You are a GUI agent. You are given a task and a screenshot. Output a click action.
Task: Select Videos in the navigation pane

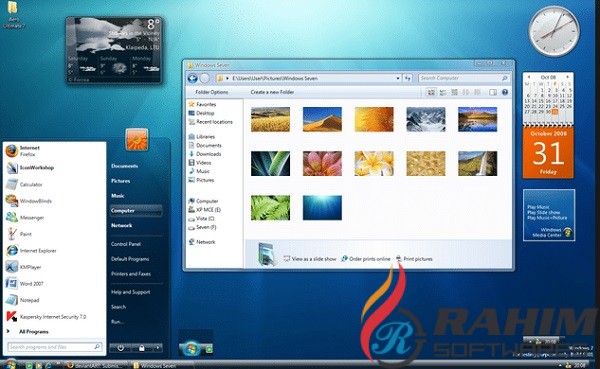pos(200,163)
